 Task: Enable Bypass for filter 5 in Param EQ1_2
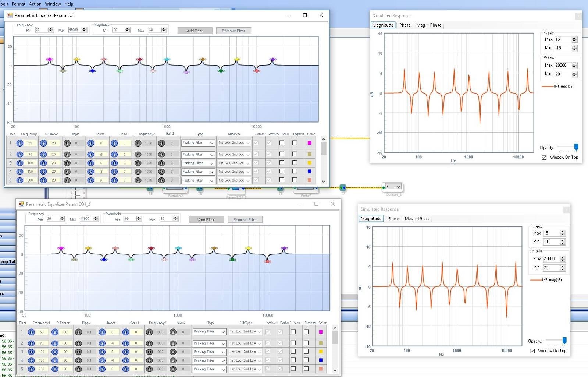pos(306,369)
